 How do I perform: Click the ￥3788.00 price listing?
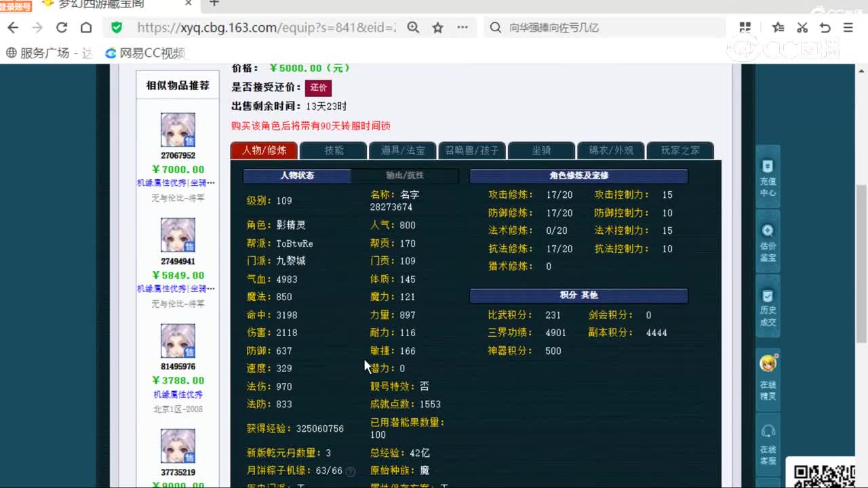click(178, 380)
